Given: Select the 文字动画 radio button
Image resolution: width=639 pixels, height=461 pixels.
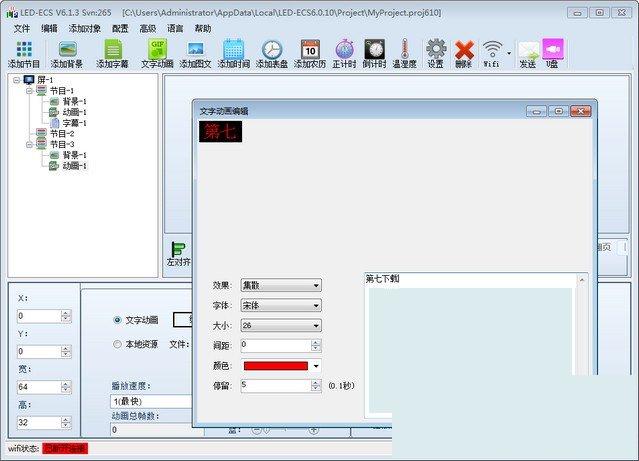Looking at the screenshot, I should coord(118,320).
